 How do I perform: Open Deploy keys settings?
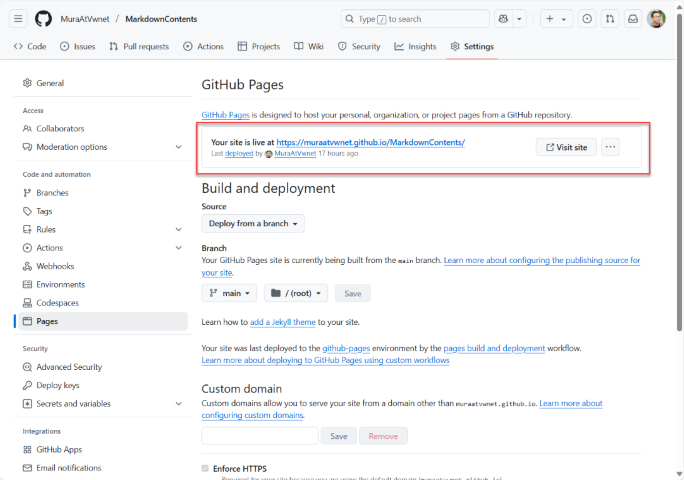103,385
